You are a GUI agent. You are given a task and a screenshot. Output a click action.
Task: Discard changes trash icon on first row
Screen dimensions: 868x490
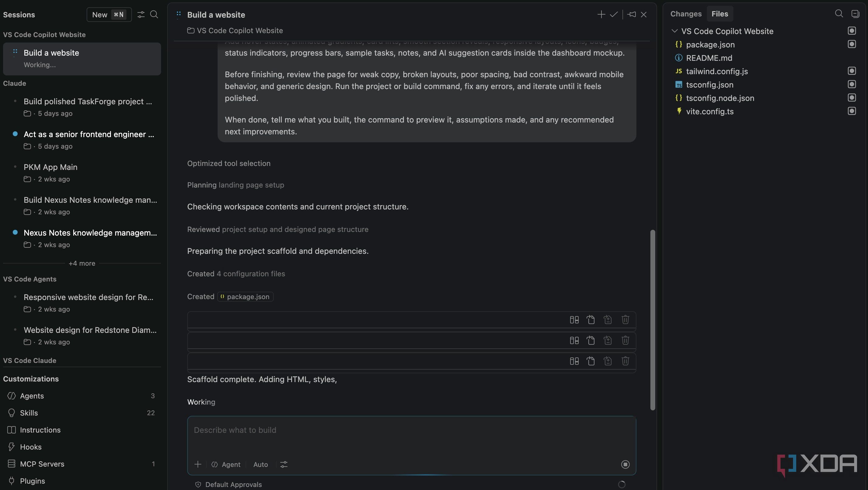click(625, 319)
